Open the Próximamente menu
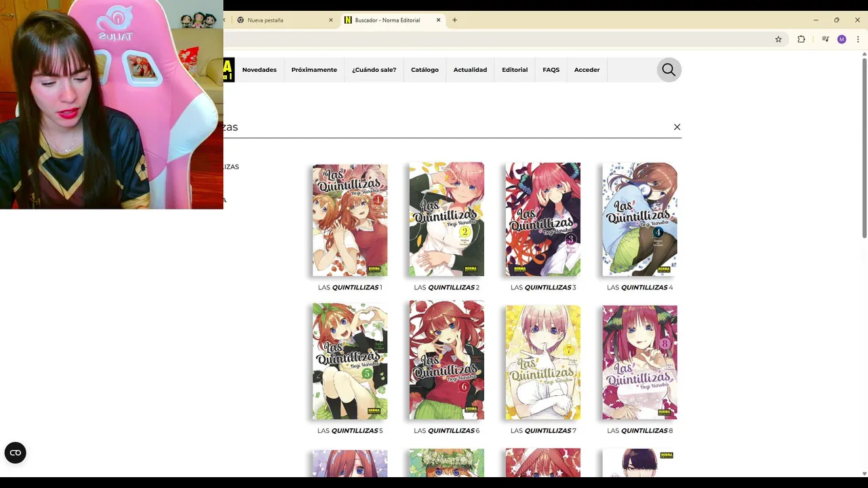The width and height of the screenshot is (868, 488). tap(314, 70)
